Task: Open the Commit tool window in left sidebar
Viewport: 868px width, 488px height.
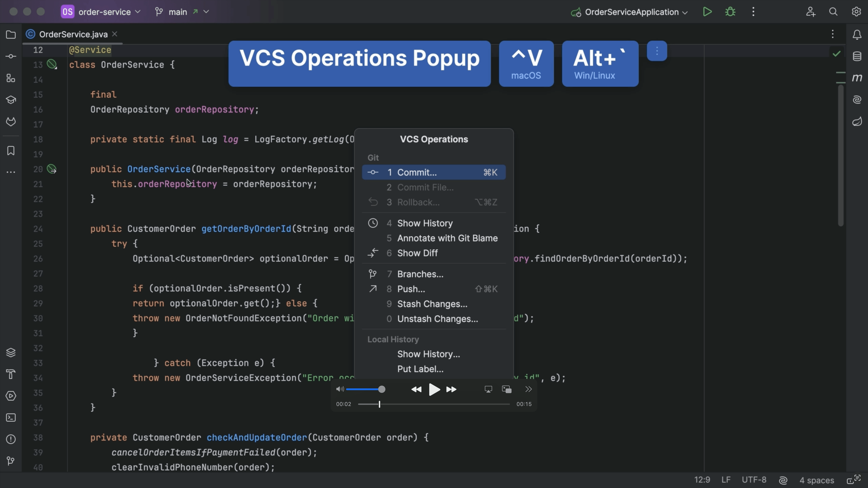Action: click(11, 56)
